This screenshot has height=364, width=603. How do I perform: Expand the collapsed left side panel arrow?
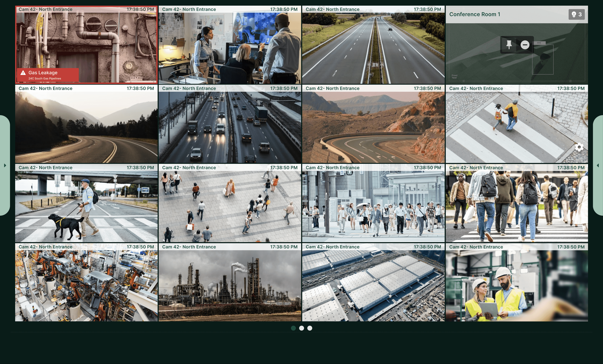click(x=5, y=165)
